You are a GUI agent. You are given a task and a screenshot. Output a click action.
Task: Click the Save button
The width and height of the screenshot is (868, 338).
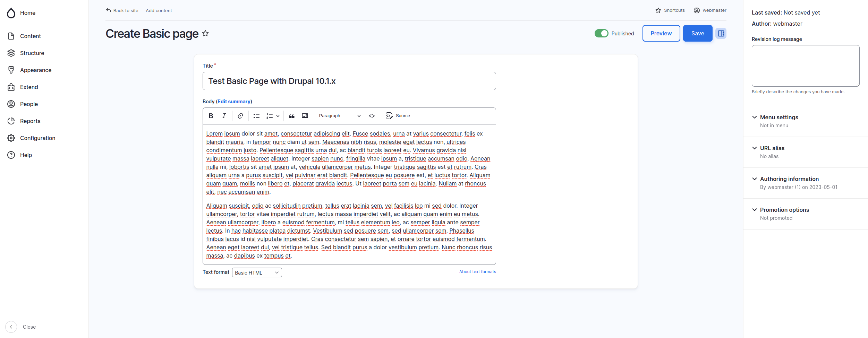tap(697, 33)
